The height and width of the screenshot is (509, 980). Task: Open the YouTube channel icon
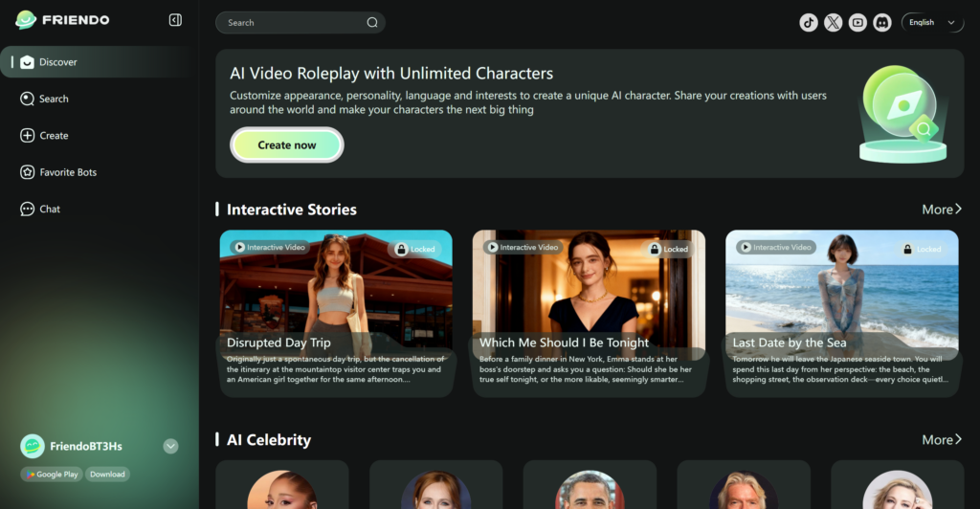pyautogui.click(x=857, y=22)
